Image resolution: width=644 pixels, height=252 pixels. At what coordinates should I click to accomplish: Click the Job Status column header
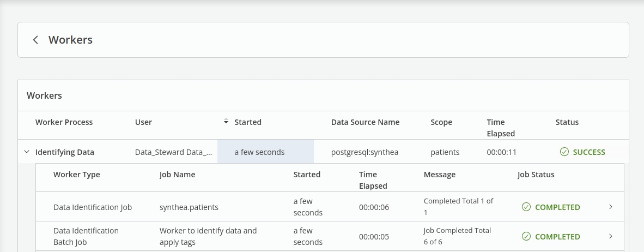click(x=536, y=175)
